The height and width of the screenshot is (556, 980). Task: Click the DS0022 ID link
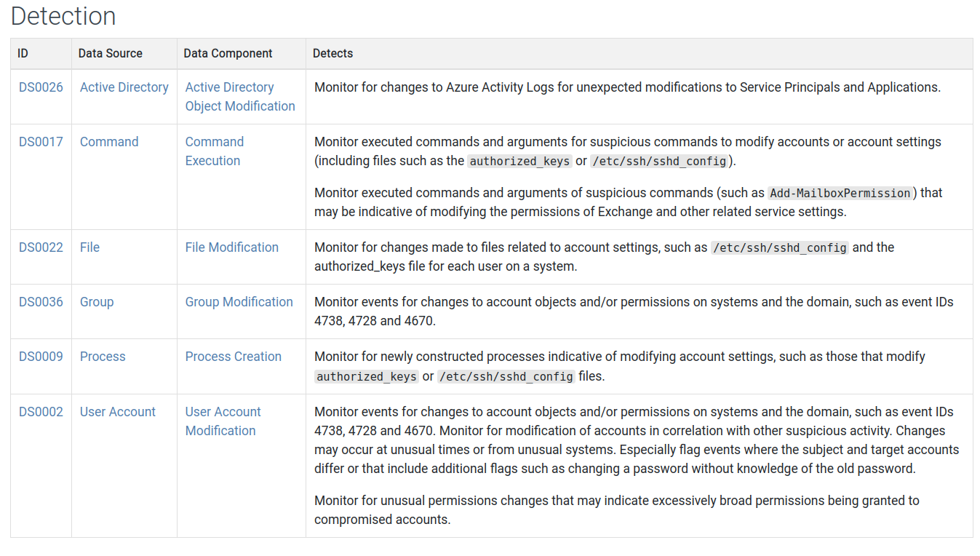coord(41,247)
